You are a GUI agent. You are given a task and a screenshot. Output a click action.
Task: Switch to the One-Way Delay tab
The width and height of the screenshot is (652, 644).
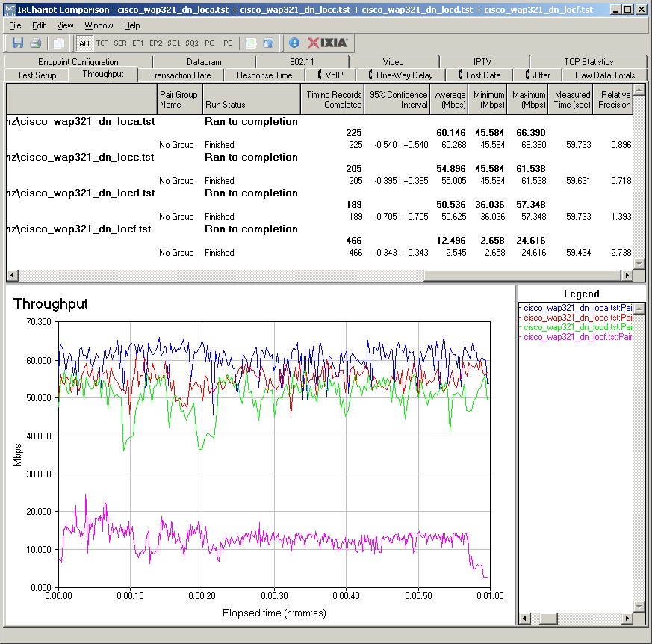click(x=400, y=75)
